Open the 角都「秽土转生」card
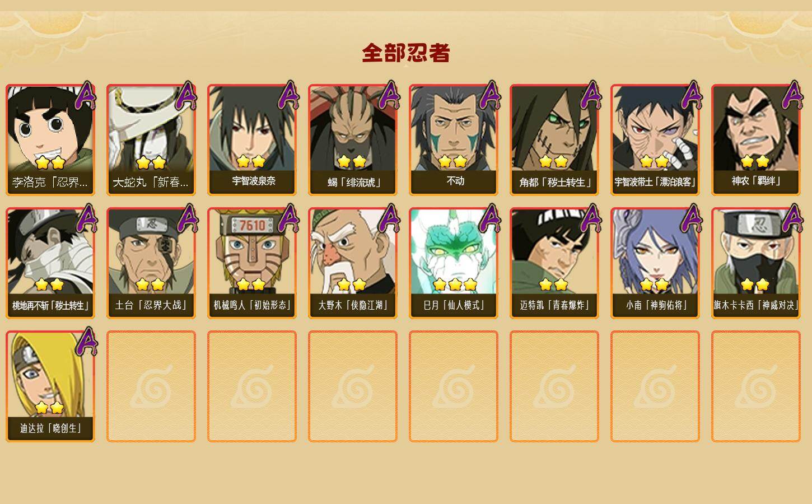Viewport: 812px width, 504px height. pyautogui.click(x=554, y=140)
